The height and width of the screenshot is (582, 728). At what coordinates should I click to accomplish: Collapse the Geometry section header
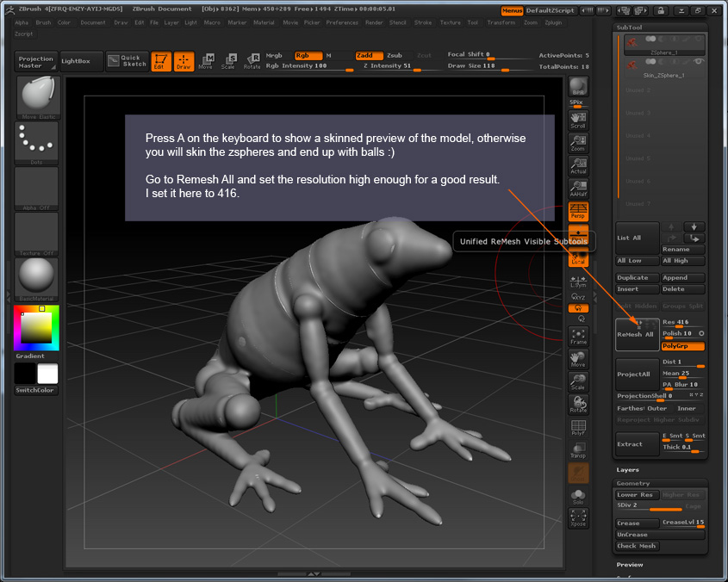click(x=633, y=483)
